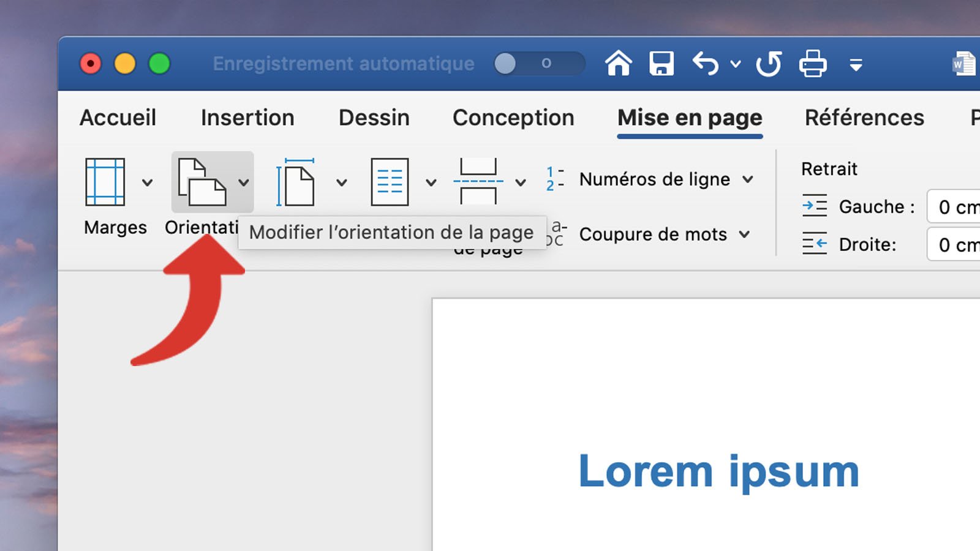The height and width of the screenshot is (551, 980).
Task: Click the page breaks icon
Action: 478,181
